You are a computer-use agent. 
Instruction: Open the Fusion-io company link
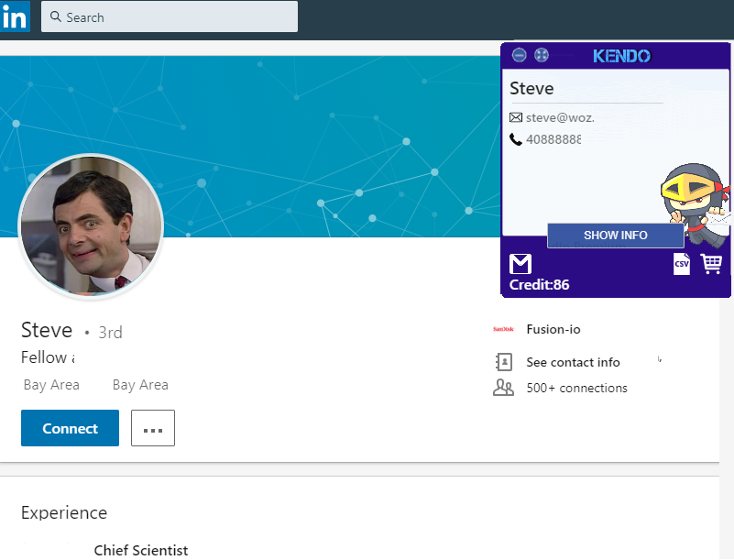point(553,330)
